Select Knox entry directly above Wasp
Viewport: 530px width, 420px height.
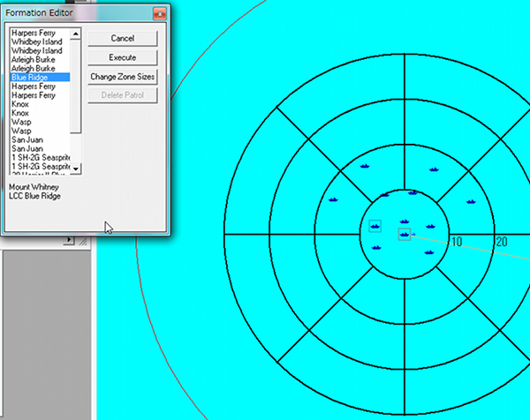click(40, 113)
